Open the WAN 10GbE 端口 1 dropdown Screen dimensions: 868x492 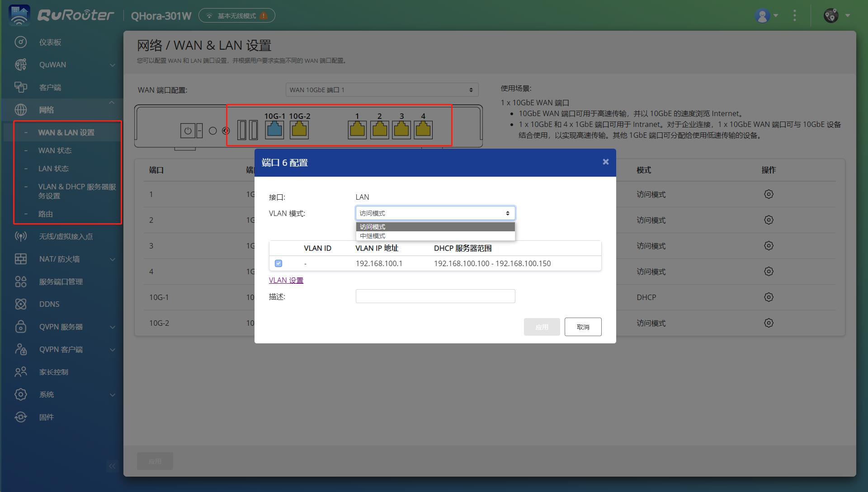point(382,89)
